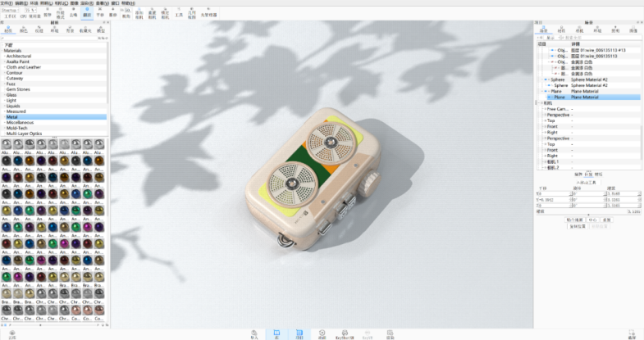This screenshot has width=644, height=340.
Task: Click the Reset (重置) button in position panel
Action: (606, 220)
